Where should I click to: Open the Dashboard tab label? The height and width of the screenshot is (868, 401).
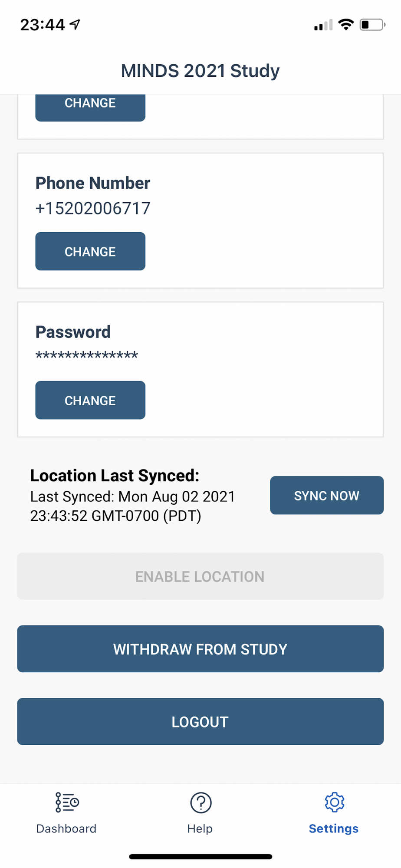click(66, 829)
